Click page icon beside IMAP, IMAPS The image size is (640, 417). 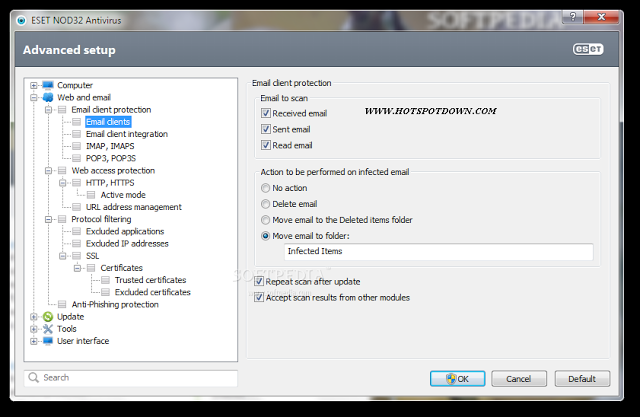[76, 146]
